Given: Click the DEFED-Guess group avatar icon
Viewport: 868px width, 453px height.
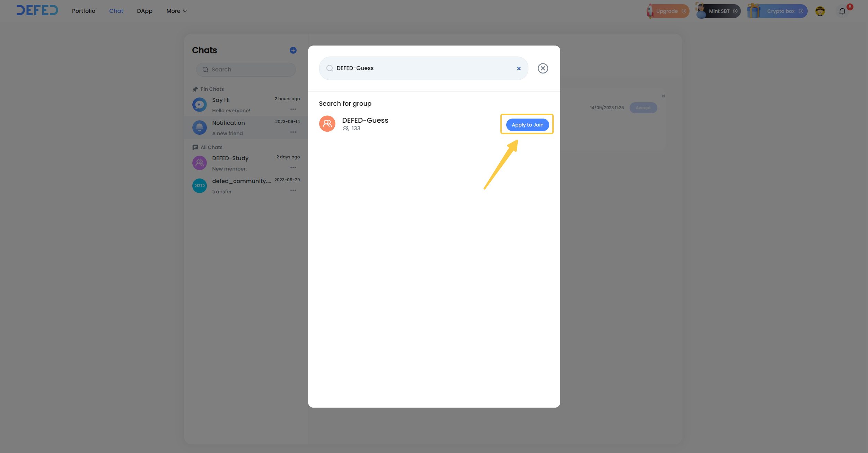Looking at the screenshot, I should tap(327, 124).
